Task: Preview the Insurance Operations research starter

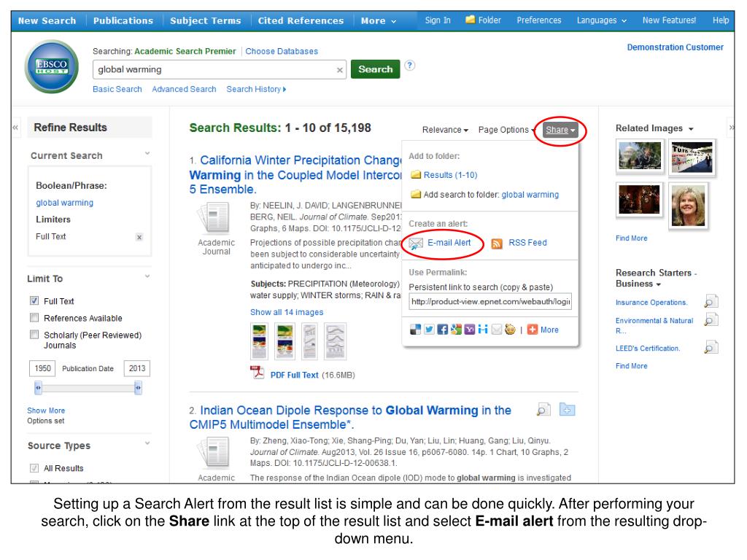Action: [711, 301]
